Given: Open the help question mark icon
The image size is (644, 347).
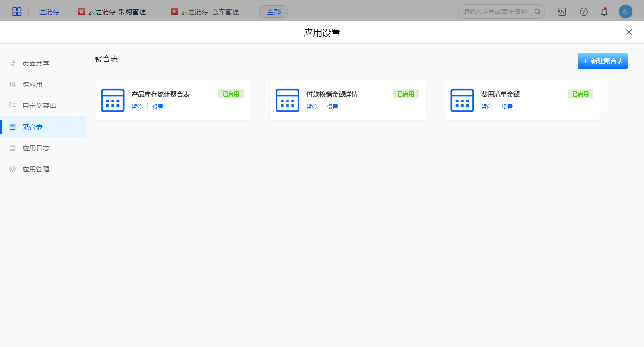Looking at the screenshot, I should tap(583, 12).
